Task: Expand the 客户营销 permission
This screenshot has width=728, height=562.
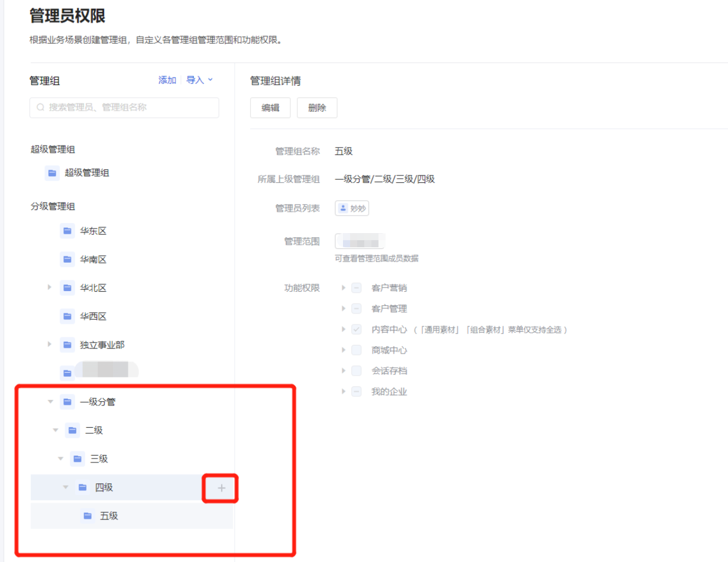Action: tap(344, 288)
